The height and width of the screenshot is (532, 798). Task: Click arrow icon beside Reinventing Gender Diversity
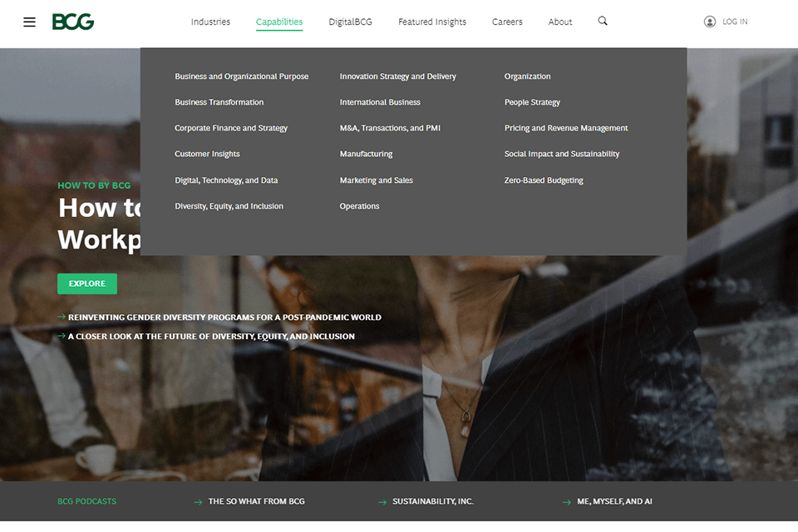(x=62, y=317)
